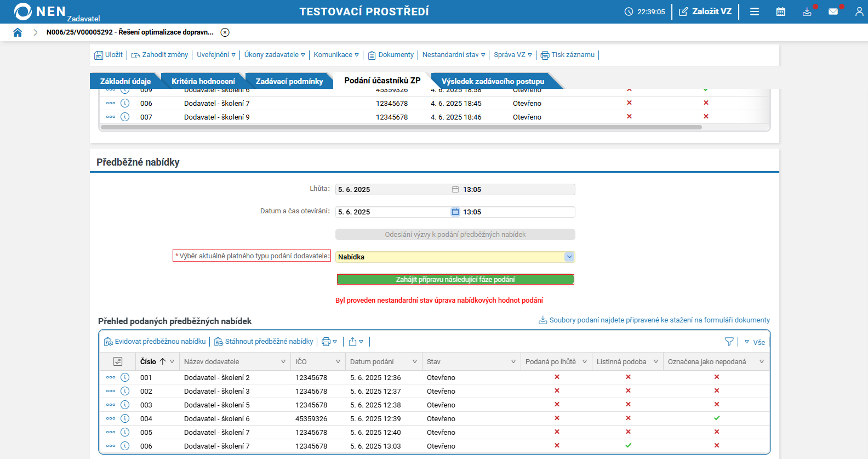This screenshot has height=459, width=868.
Task: Click Evidovat předběžnou nabídku
Action: click(155, 342)
